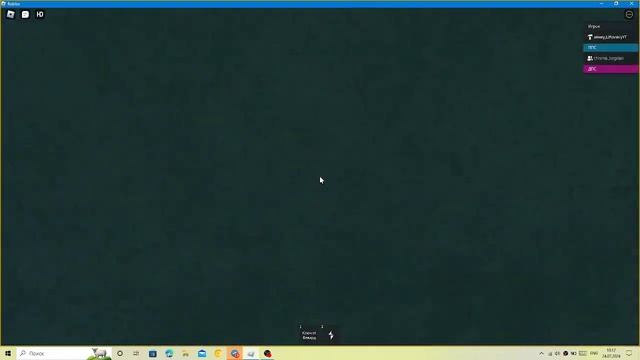Switch input language indicator in tray
The width and height of the screenshot is (640, 360).
tap(594, 353)
